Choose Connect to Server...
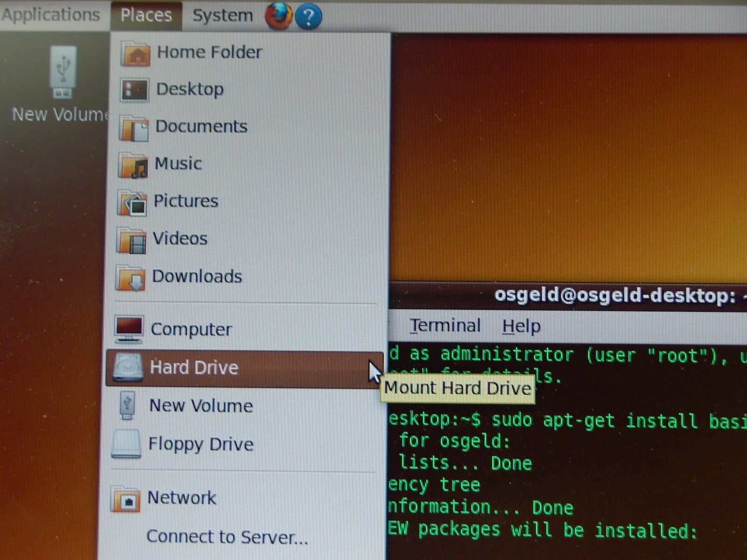The height and width of the screenshot is (560, 747). click(227, 537)
